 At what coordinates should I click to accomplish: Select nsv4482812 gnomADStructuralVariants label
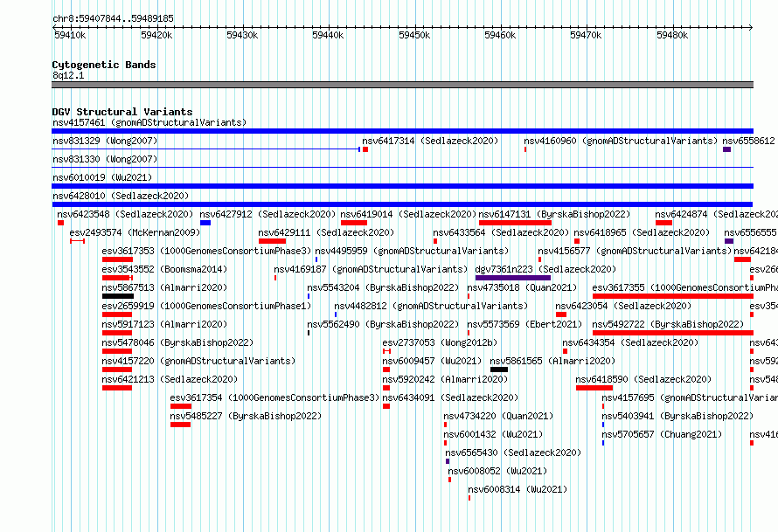[431, 306]
